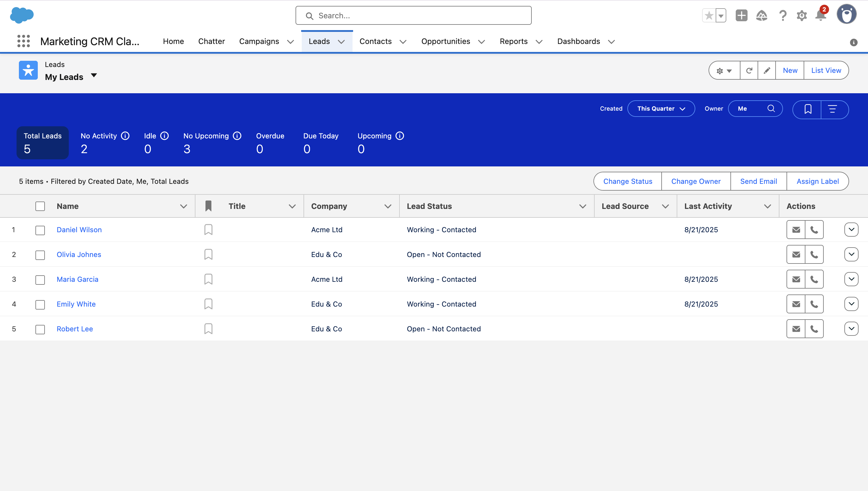The height and width of the screenshot is (491, 868).
Task: Edit list with pencil icon
Action: coord(767,71)
